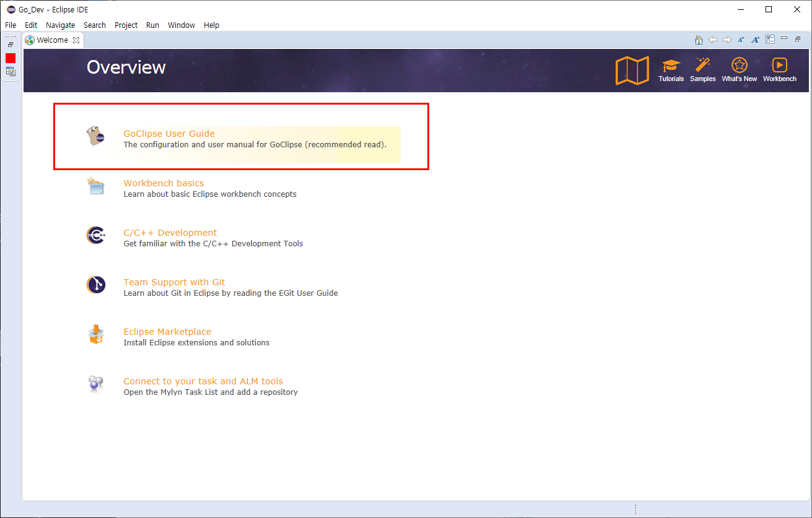Click GoClipse 'recommended read' description text
The image size is (812, 518).
coord(255,145)
